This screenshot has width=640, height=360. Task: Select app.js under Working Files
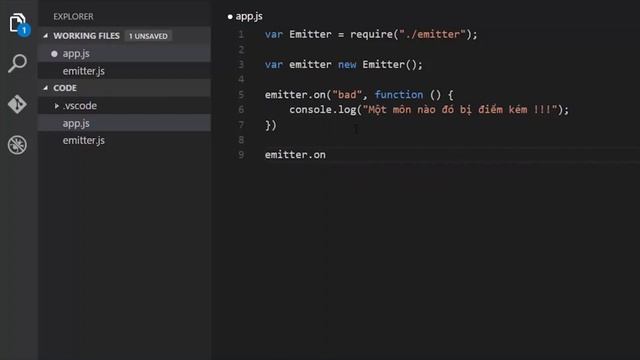point(124,53)
